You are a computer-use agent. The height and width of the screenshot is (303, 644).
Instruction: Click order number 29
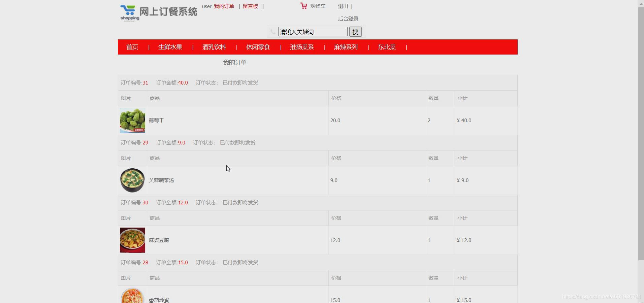pyautogui.click(x=145, y=142)
